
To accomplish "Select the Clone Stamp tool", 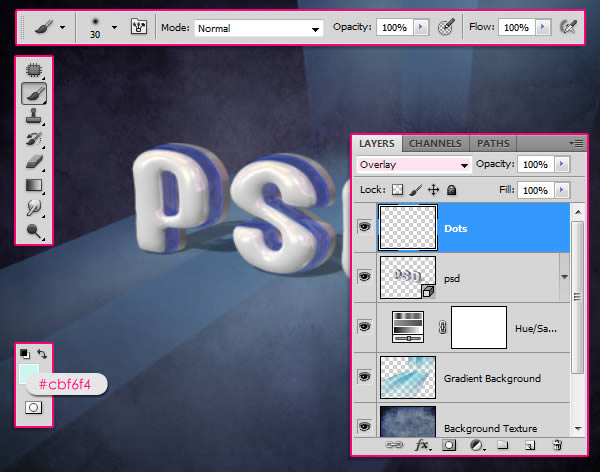I will 33,117.
